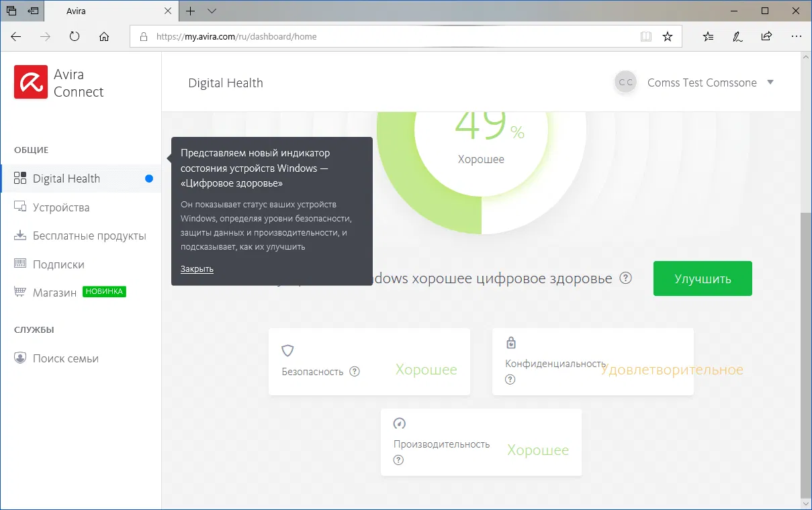Click the padlock site security icon
The width and height of the screenshot is (812, 510).
tap(143, 37)
